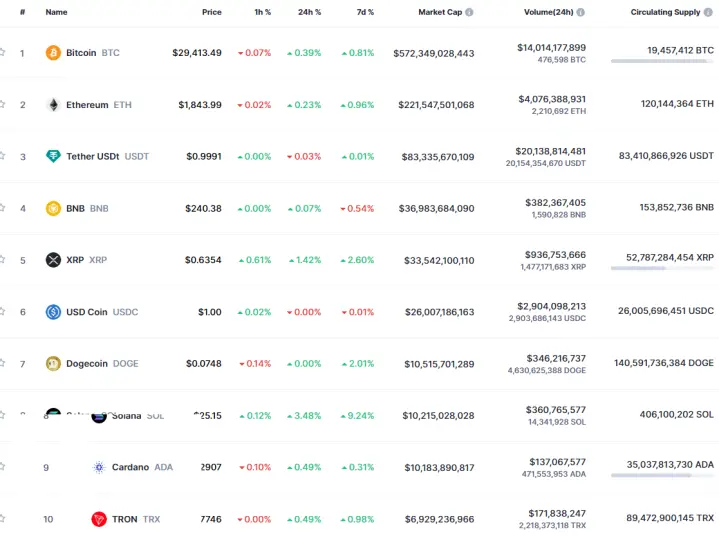The height and width of the screenshot is (543, 719).
Task: Star Cardano in the watchlist
Action: pos(2,467)
